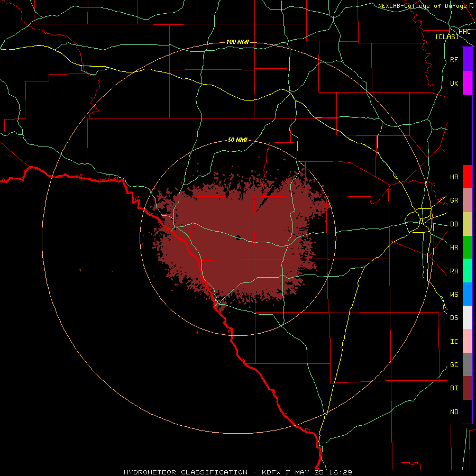This screenshot has width=476, height=476.
Task: Click the GR salmon legend swatch
Action: pos(467,200)
